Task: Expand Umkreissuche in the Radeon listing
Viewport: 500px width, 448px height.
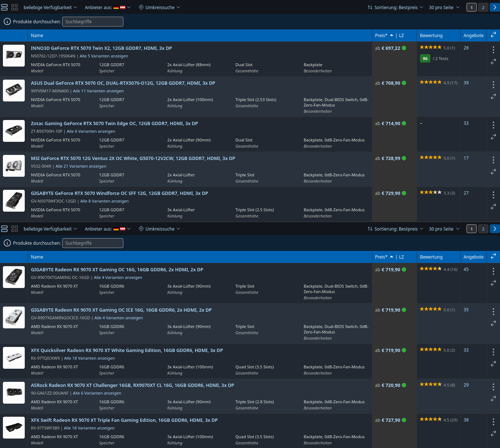Action: (x=159, y=229)
